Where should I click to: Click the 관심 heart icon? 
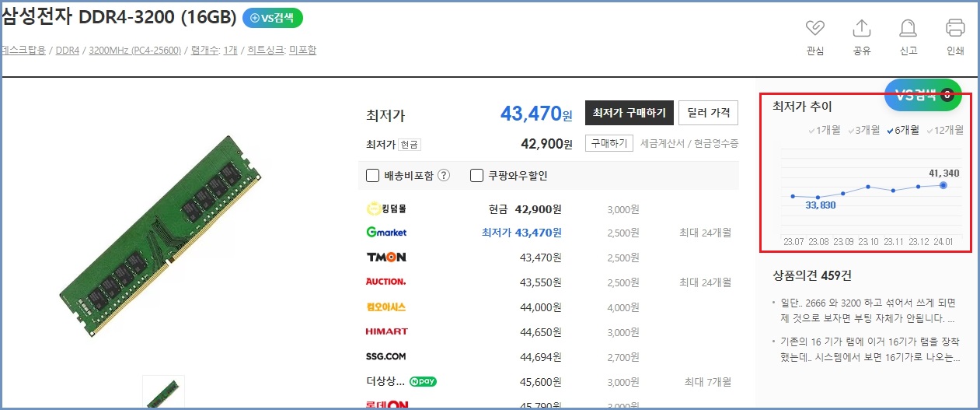[814, 28]
